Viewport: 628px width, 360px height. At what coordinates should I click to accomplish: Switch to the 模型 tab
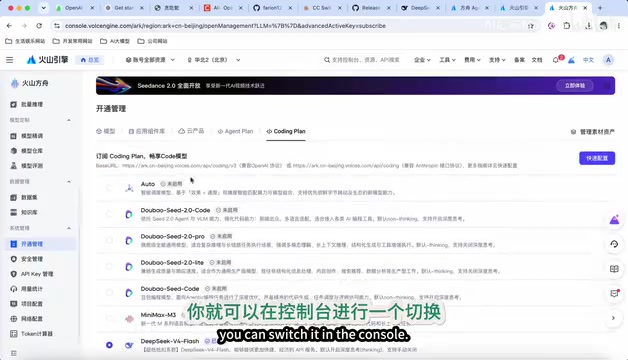pos(106,131)
